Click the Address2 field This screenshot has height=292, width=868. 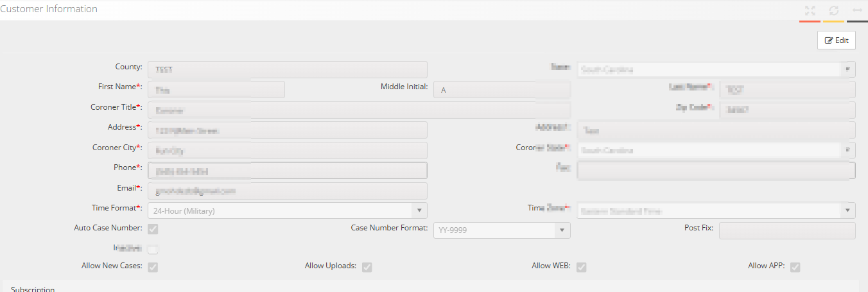[x=716, y=130]
